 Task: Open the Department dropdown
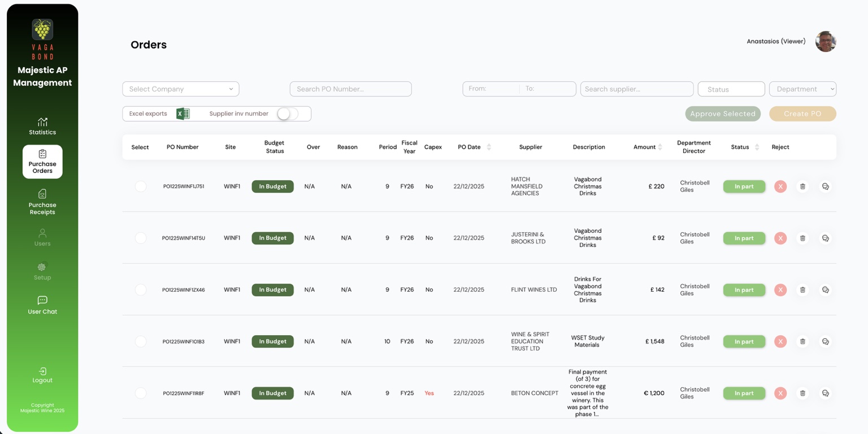tap(802, 89)
